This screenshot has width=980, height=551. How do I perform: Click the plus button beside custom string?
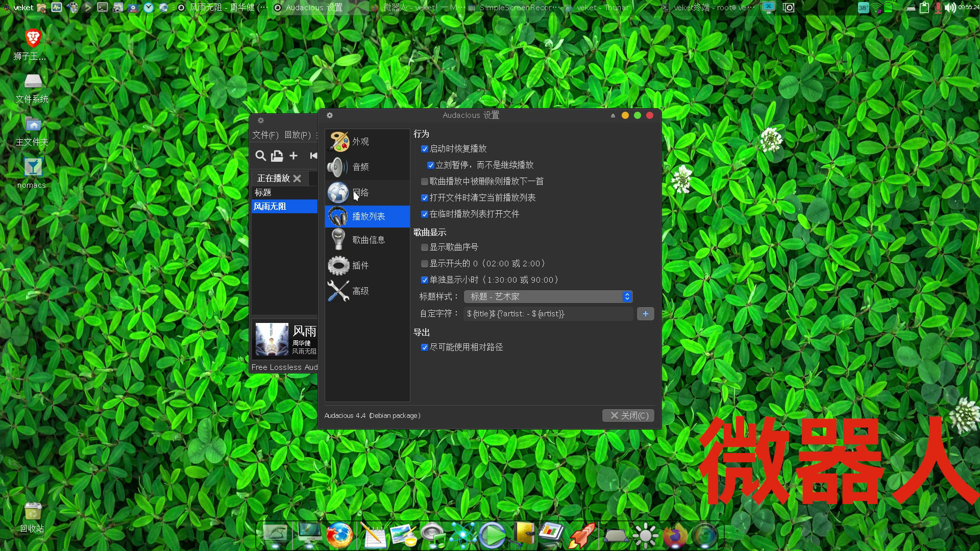pos(645,314)
